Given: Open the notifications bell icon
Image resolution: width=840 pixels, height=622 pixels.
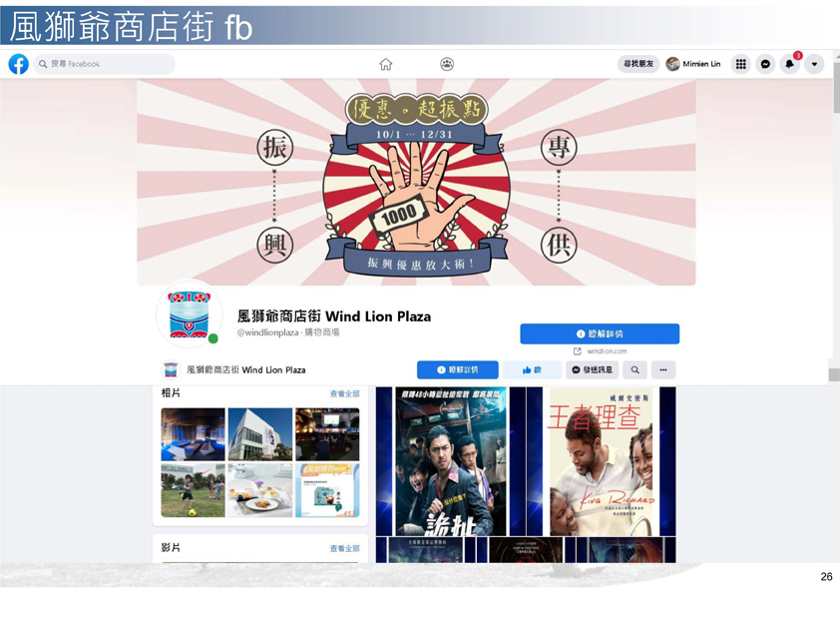Looking at the screenshot, I should 789,64.
